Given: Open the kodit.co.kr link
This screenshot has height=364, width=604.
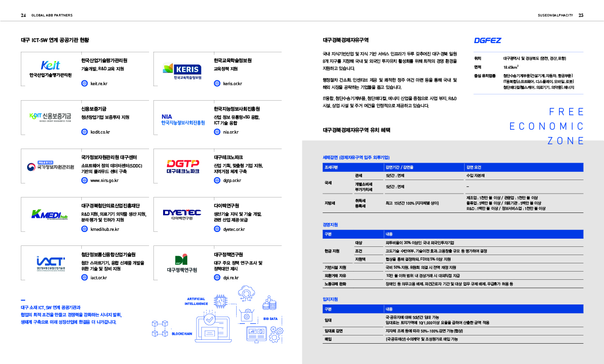Looking at the screenshot, I should 100,132.
